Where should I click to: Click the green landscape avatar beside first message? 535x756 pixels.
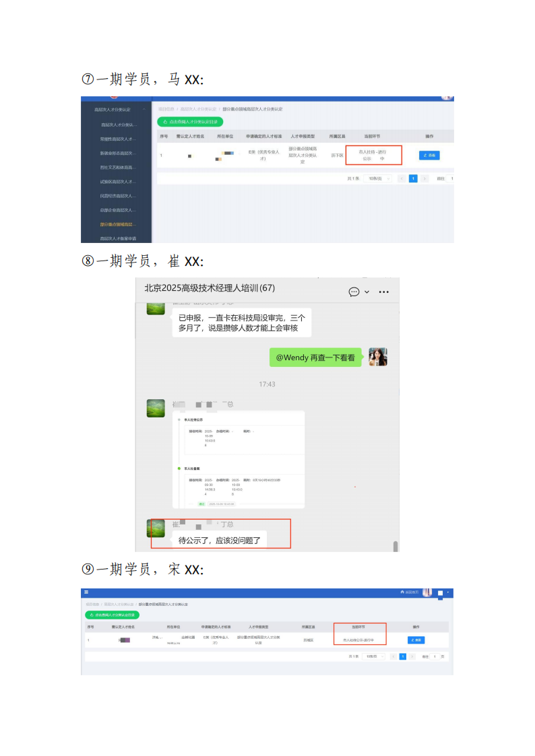coord(156,308)
